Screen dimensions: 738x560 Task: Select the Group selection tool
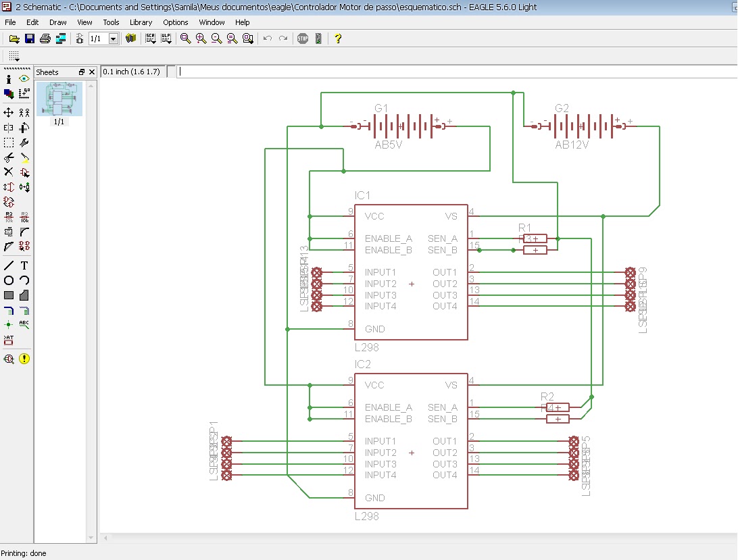click(9, 143)
